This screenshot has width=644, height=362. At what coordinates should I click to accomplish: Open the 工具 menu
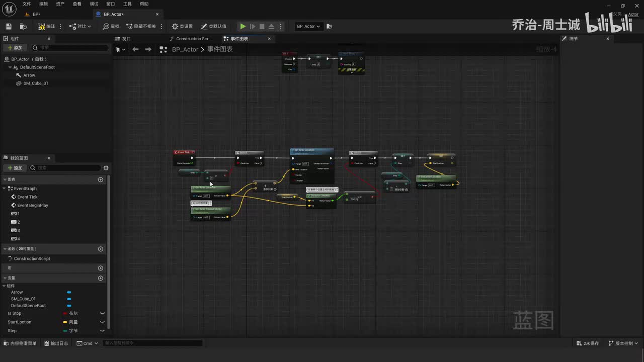point(127,4)
